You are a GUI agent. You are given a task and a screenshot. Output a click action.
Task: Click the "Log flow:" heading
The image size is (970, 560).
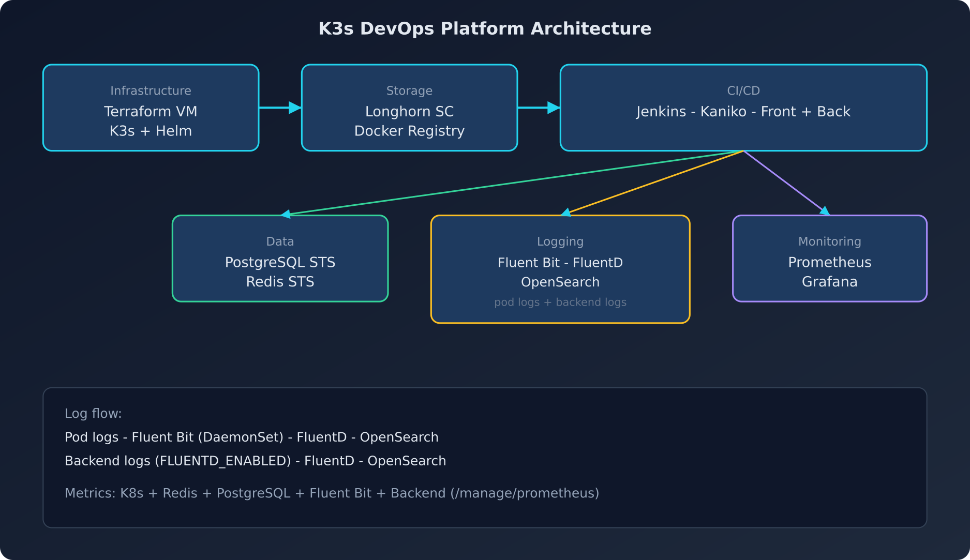(x=93, y=414)
